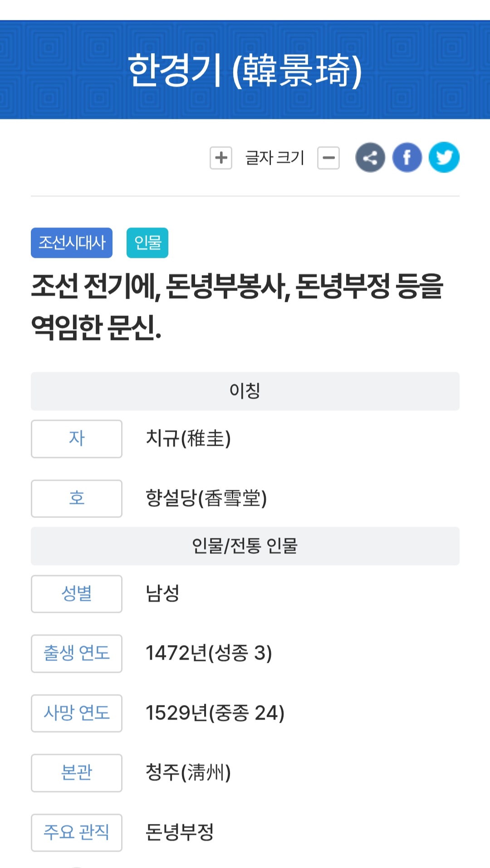This screenshot has height=868, width=490.
Task: Share the article on Twitter
Action: (x=444, y=158)
